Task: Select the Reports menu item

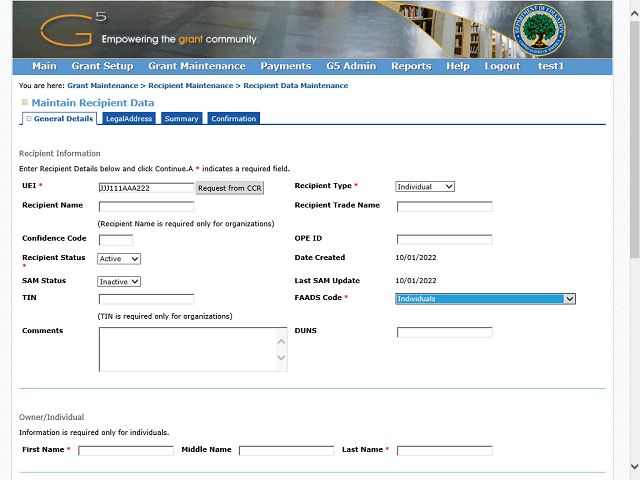Action: pos(411,66)
